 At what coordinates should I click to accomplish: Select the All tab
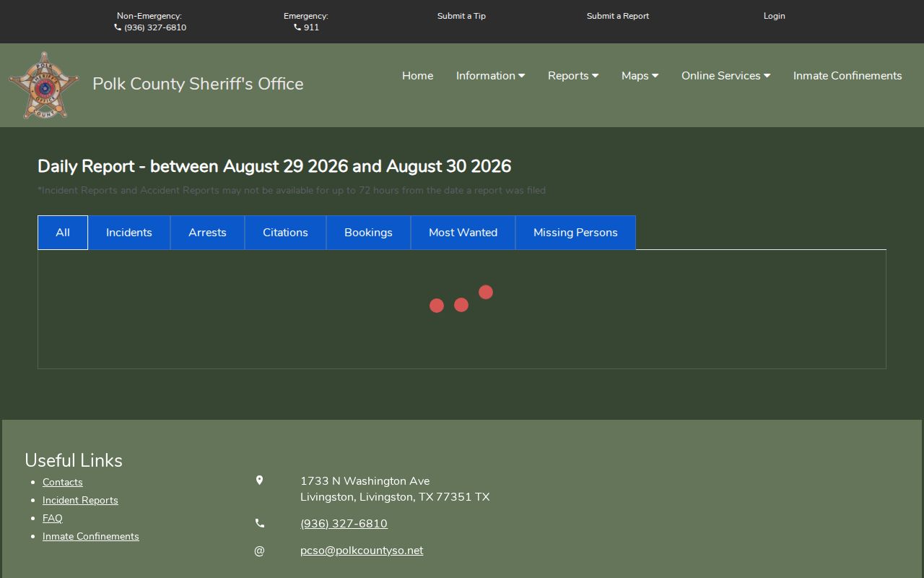(x=63, y=233)
